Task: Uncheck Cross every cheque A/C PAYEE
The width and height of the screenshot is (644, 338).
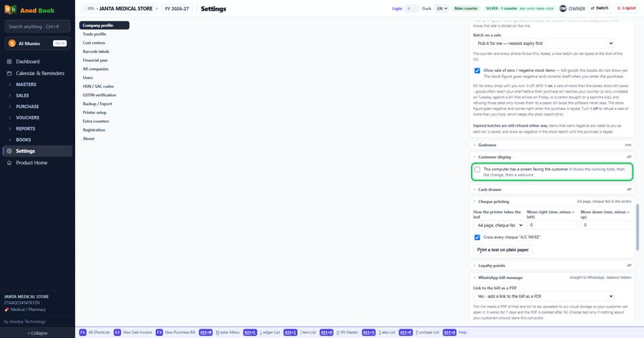Action: coord(477,237)
